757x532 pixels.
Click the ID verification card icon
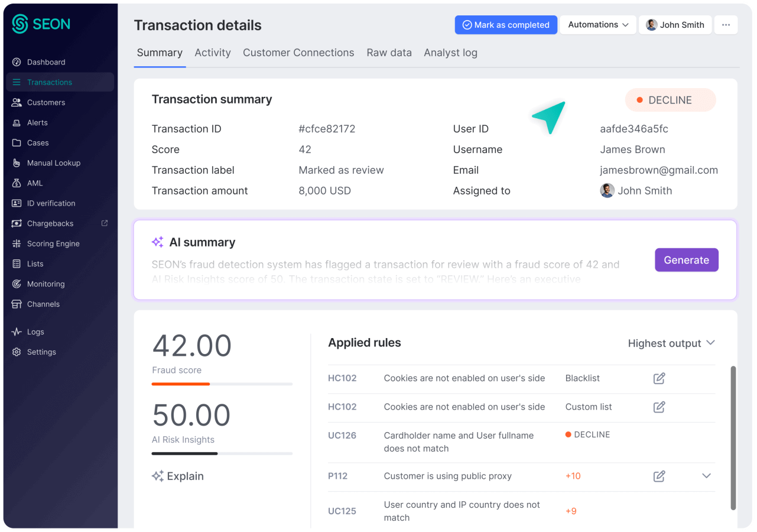point(17,203)
